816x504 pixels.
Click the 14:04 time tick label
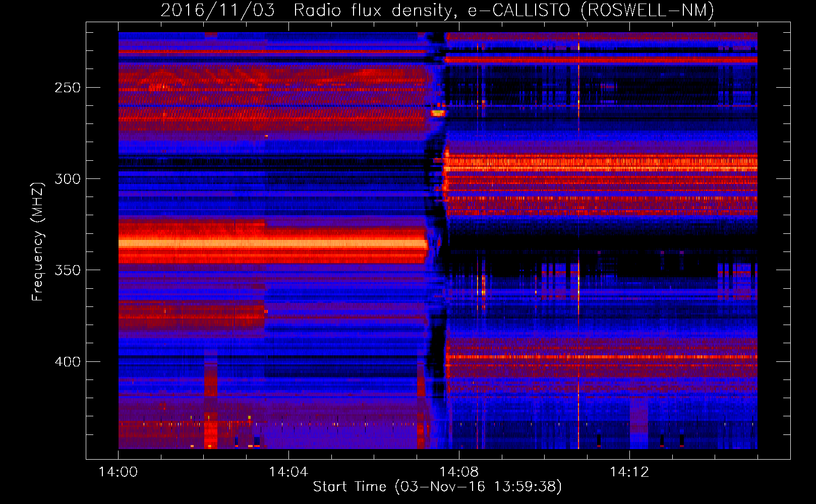tap(288, 472)
